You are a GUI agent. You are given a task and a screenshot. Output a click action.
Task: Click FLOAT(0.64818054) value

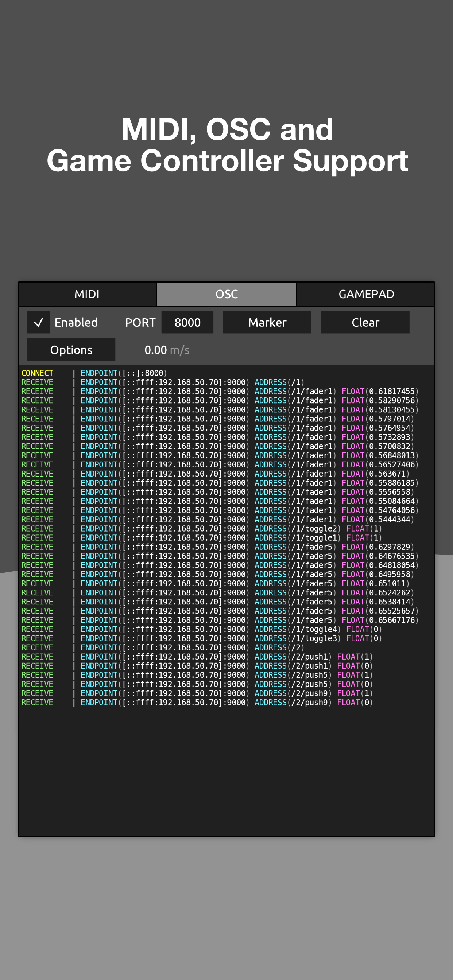coord(380,565)
